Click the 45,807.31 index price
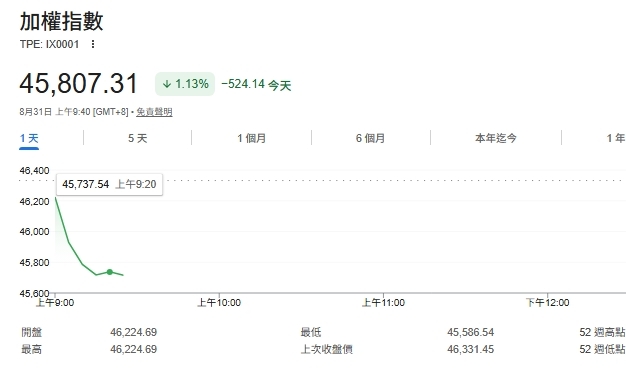Image resolution: width=626 pixels, height=390 pixels. click(79, 84)
